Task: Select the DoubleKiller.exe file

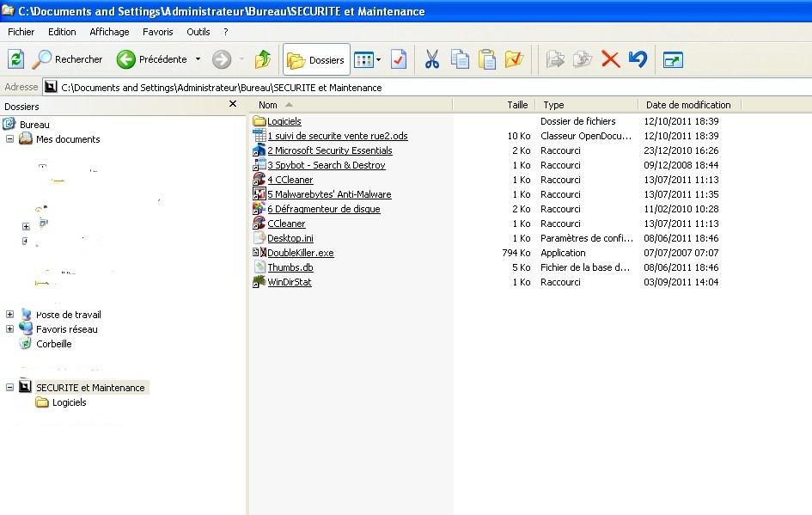Action: (300, 253)
